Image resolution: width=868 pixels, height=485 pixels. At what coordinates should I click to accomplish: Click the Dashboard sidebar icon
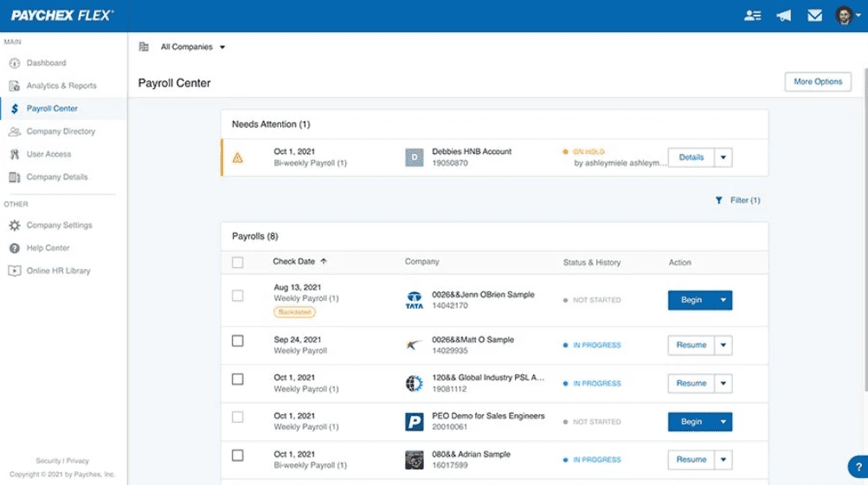15,63
